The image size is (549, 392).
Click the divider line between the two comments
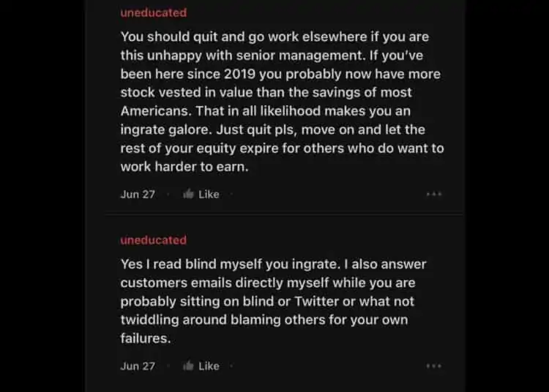(x=284, y=214)
